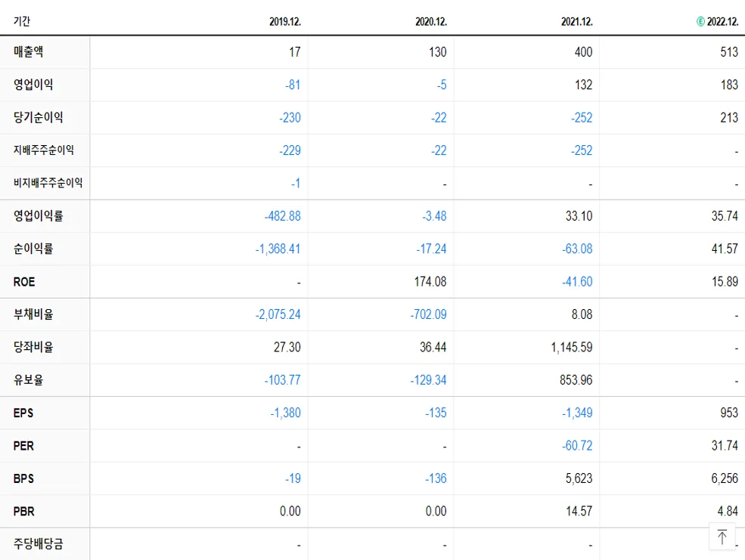Click the 유보율 value 853.96

point(576,380)
